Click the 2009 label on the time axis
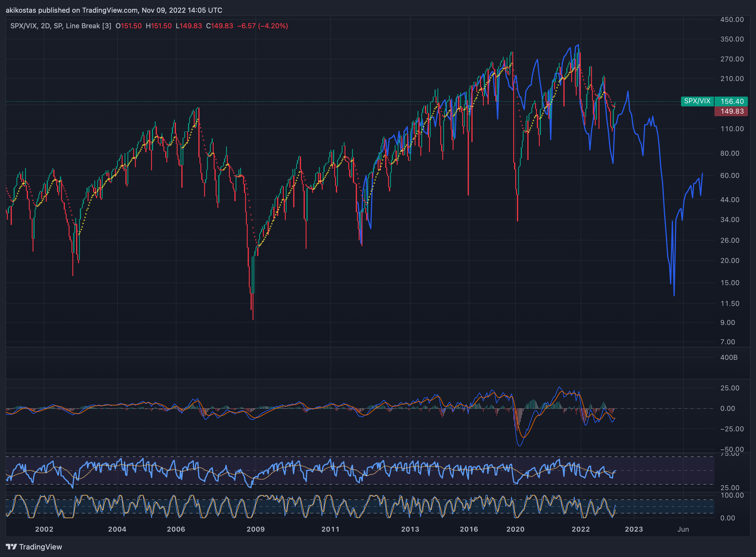756x557 pixels. 255,529
